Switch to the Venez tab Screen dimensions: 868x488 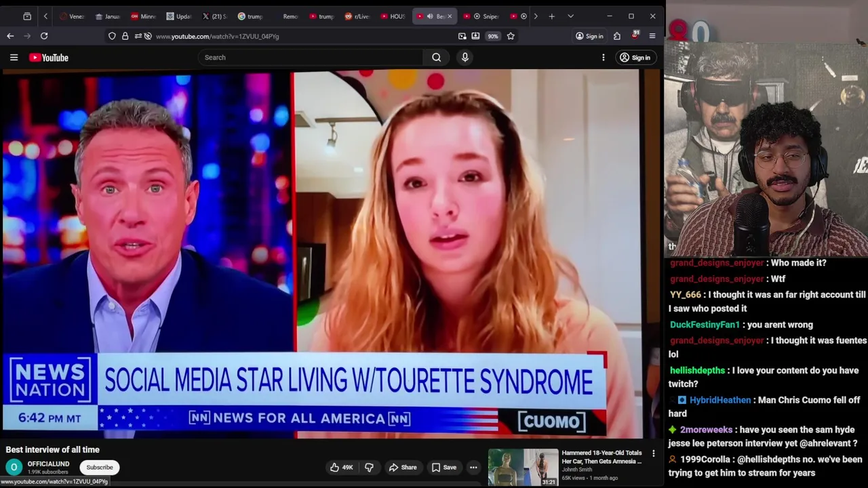click(x=72, y=16)
